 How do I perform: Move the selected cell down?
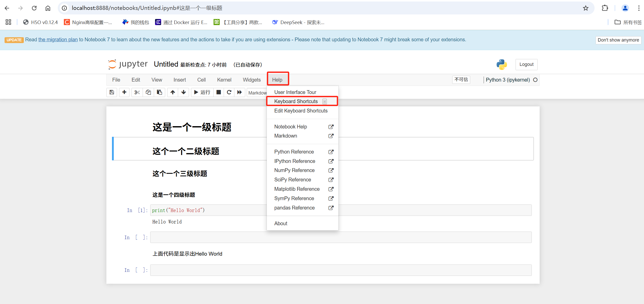tap(184, 92)
